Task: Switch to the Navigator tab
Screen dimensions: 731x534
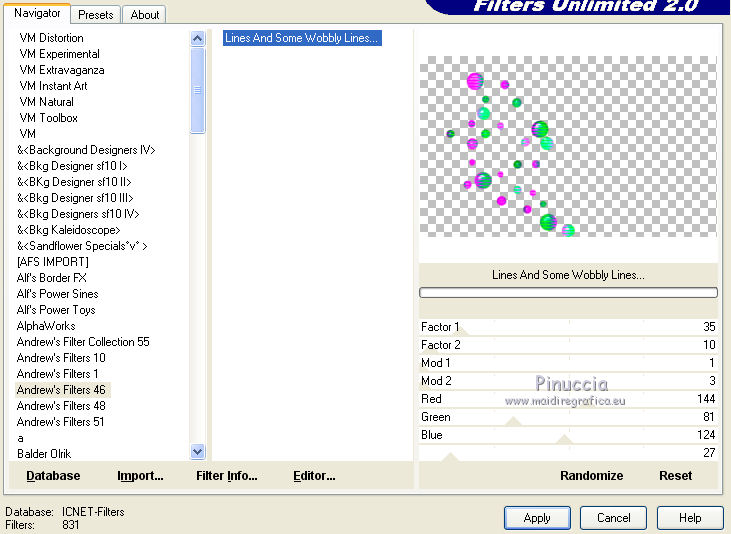Action: point(37,14)
